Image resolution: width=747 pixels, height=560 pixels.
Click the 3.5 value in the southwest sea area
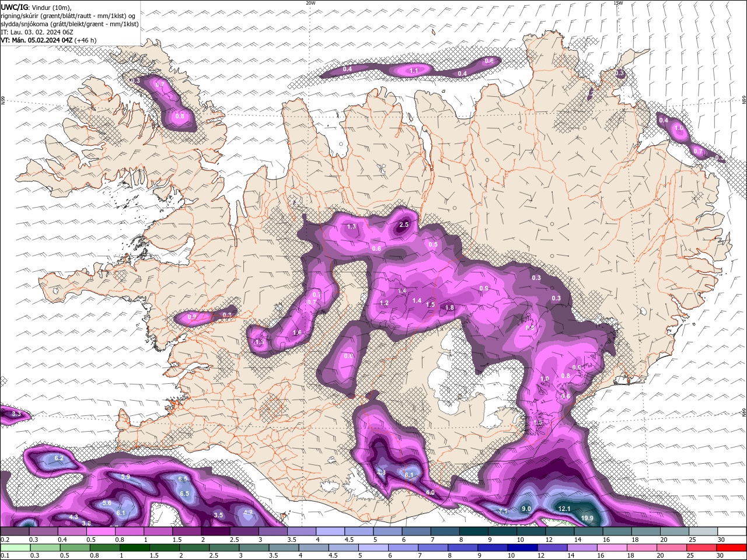tap(218, 515)
